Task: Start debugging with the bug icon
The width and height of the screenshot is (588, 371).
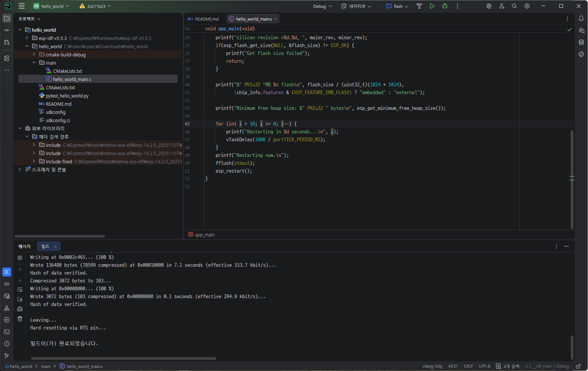Action: (x=445, y=6)
